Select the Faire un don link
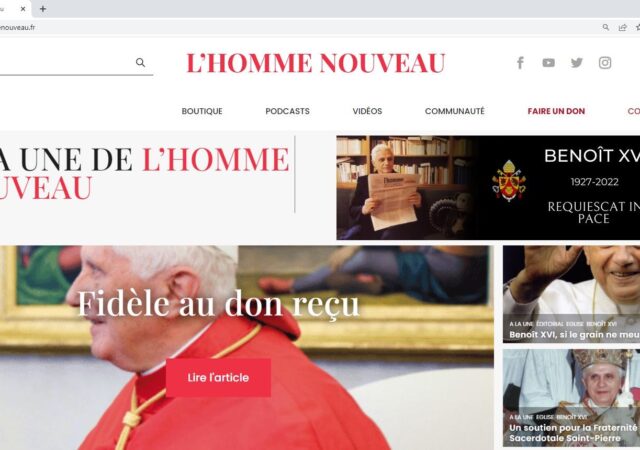 556,111
